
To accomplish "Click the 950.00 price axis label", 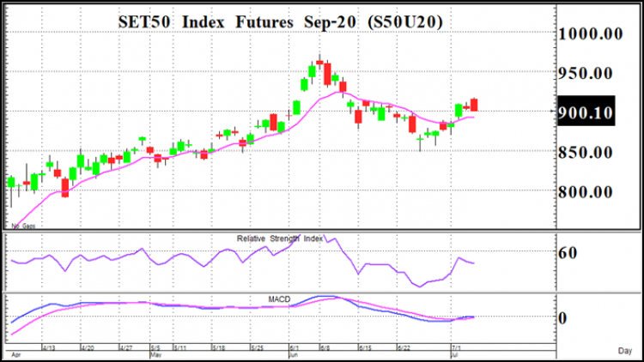I will [x=586, y=74].
